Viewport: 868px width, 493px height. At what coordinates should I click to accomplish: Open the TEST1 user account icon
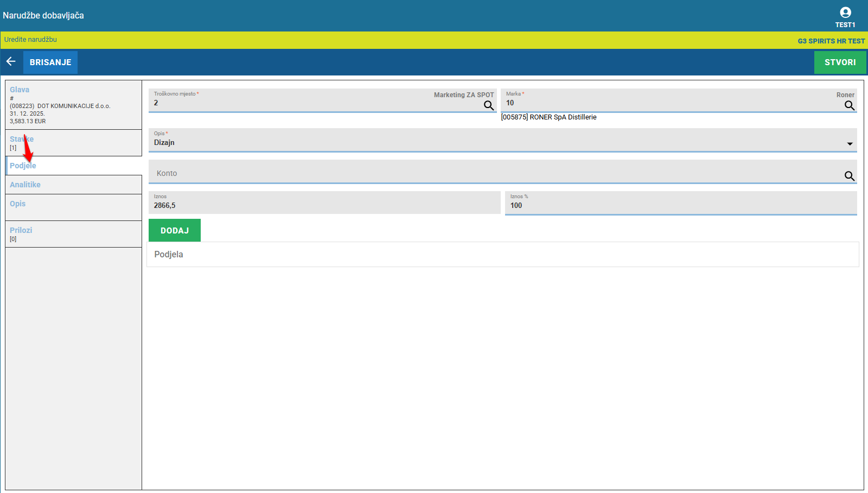pyautogui.click(x=845, y=12)
